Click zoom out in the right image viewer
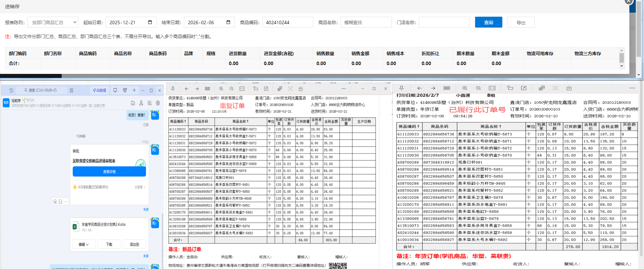 (x=478, y=88)
